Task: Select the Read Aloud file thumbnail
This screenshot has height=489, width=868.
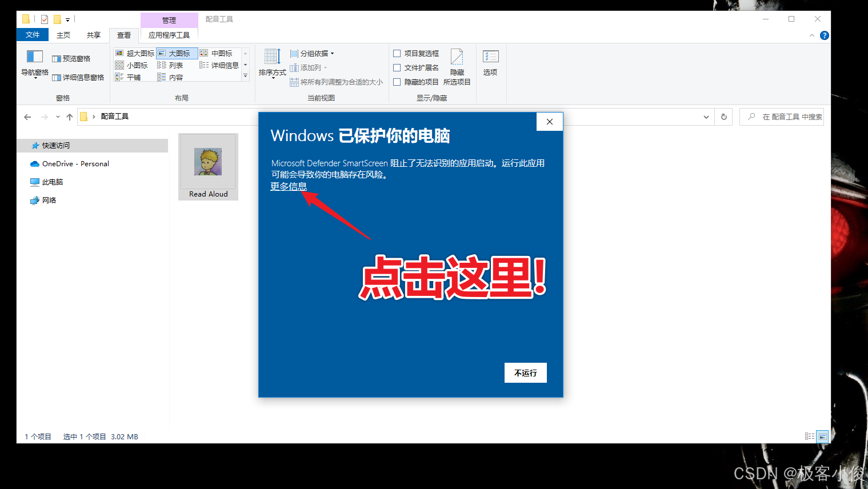Action: click(209, 166)
